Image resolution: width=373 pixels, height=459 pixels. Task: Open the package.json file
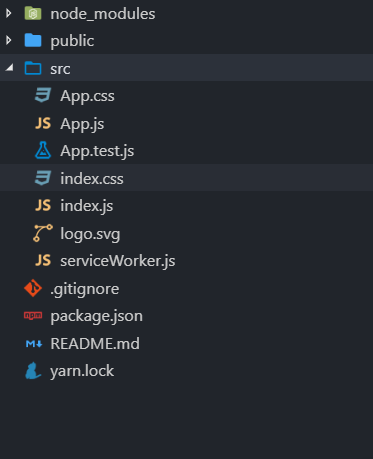[96, 316]
